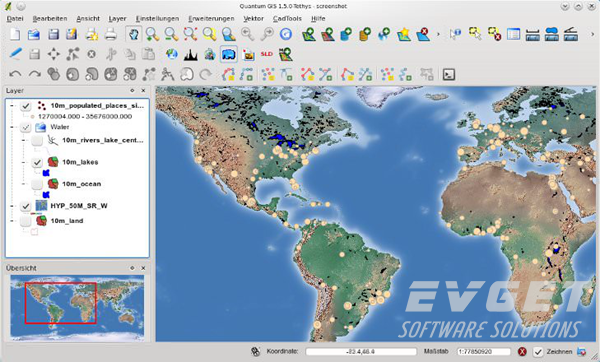
Task: Open the Vektor menu
Action: tap(253, 18)
